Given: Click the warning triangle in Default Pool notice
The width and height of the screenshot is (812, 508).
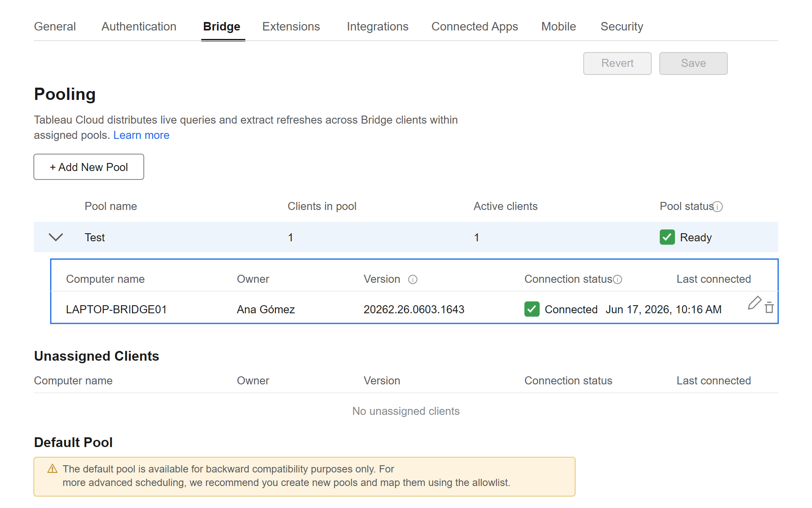Looking at the screenshot, I should [x=52, y=469].
